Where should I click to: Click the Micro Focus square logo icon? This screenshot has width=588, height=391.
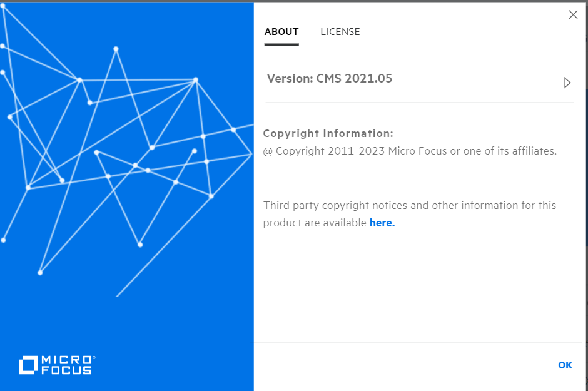(x=29, y=365)
